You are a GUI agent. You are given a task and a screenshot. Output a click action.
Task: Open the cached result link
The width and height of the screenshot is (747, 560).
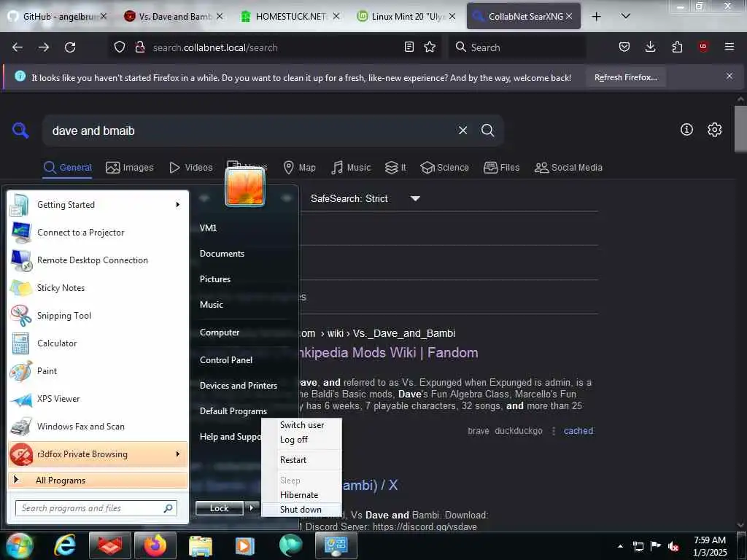[x=578, y=431]
